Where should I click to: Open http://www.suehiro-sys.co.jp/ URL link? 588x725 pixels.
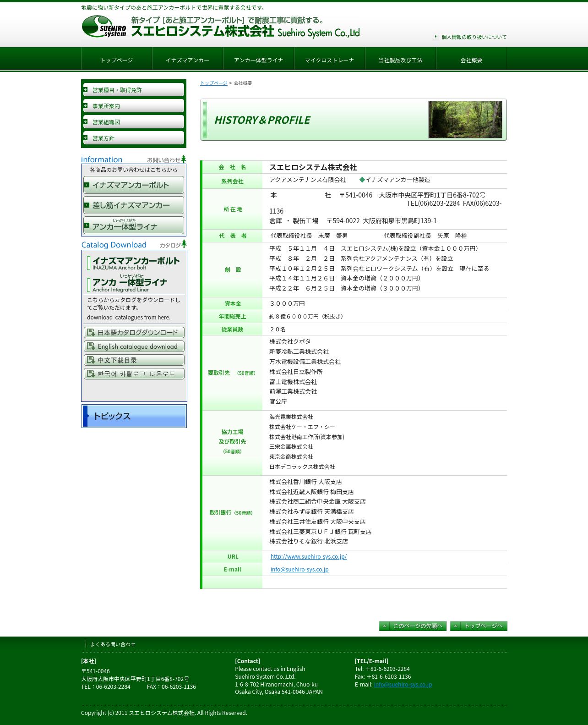(x=309, y=556)
